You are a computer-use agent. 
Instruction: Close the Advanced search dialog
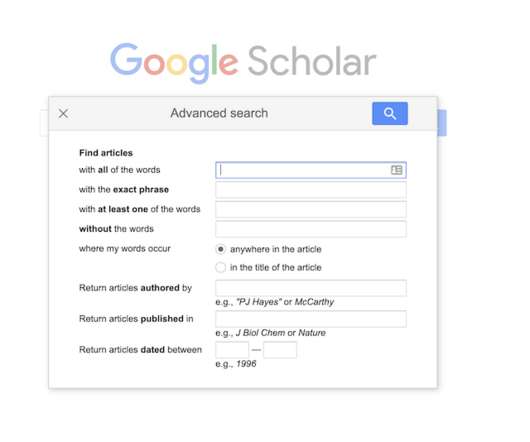(63, 114)
